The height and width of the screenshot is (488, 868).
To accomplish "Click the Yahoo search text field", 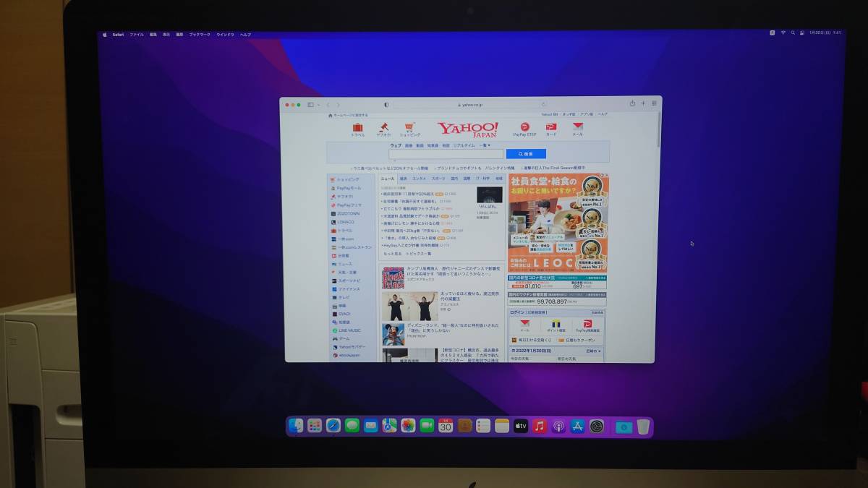I will tap(446, 154).
